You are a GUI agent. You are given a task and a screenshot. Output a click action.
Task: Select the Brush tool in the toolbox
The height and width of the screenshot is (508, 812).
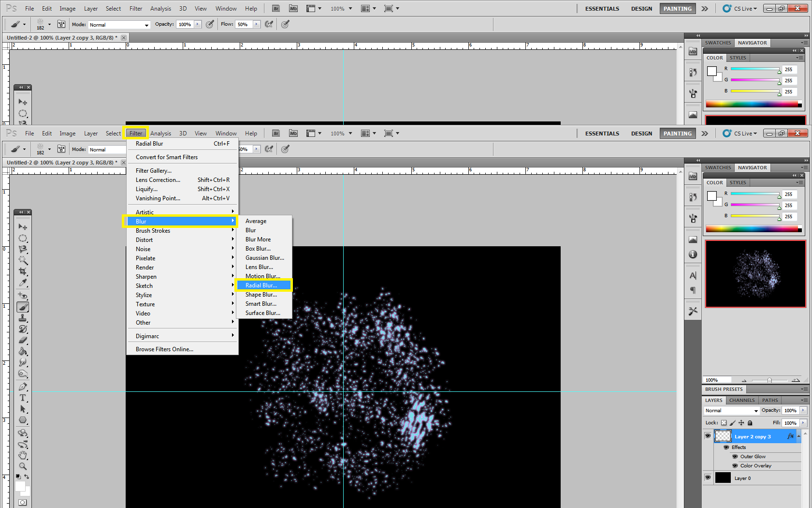click(x=23, y=307)
